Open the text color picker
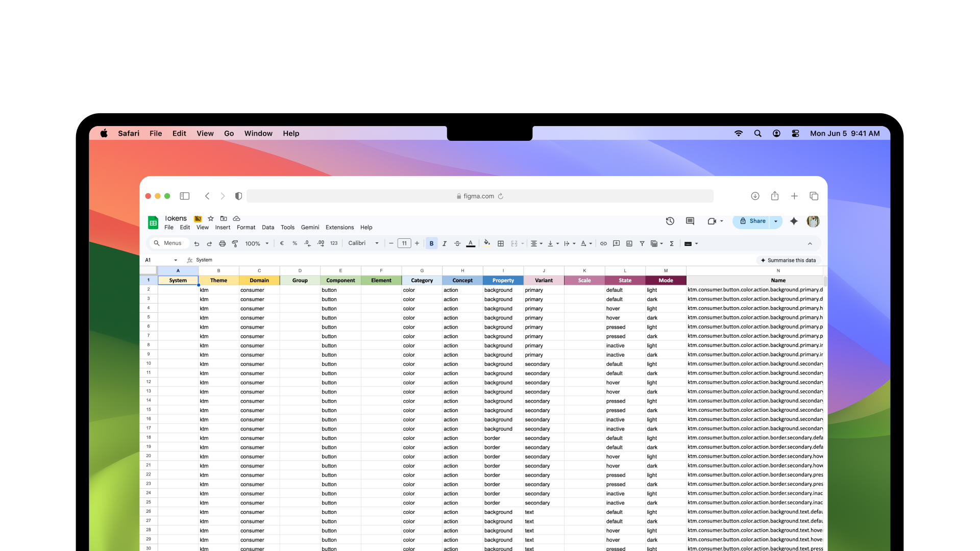The image size is (980, 551). pos(471,244)
